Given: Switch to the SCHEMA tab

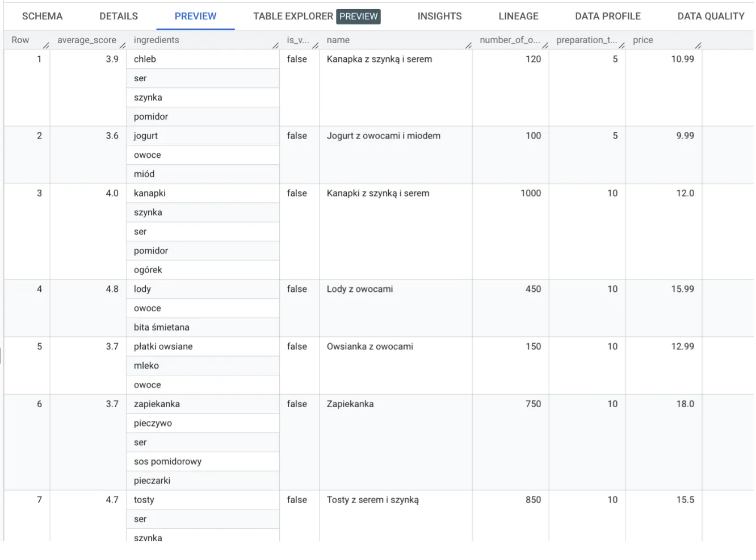Looking at the screenshot, I should click(x=43, y=16).
